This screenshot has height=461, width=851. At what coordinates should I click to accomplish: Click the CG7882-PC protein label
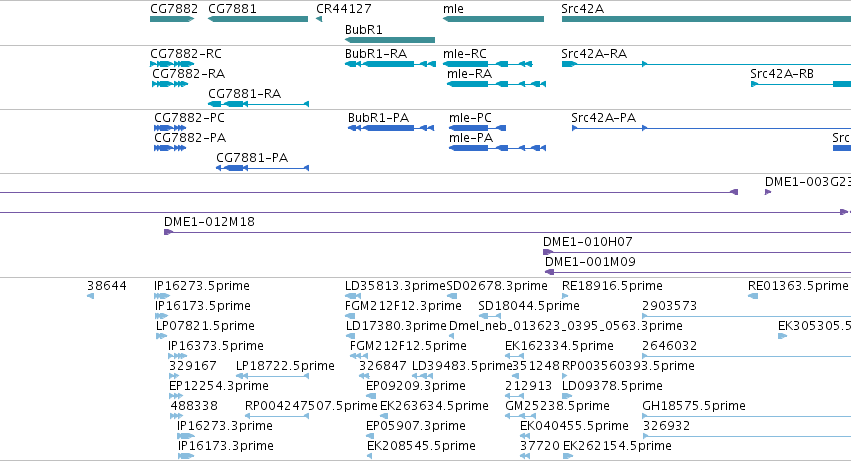point(189,118)
